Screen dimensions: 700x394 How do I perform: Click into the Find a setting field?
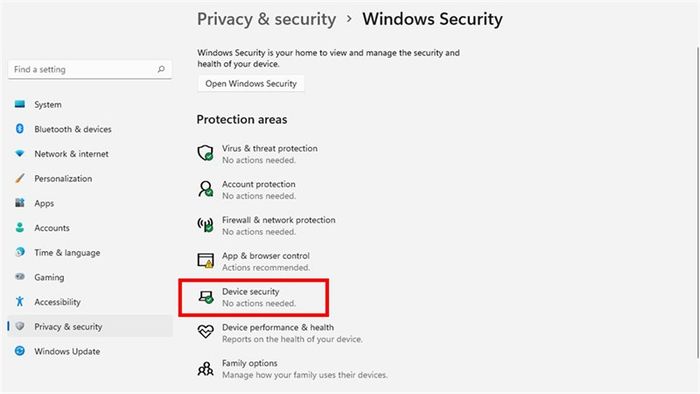[x=90, y=69]
